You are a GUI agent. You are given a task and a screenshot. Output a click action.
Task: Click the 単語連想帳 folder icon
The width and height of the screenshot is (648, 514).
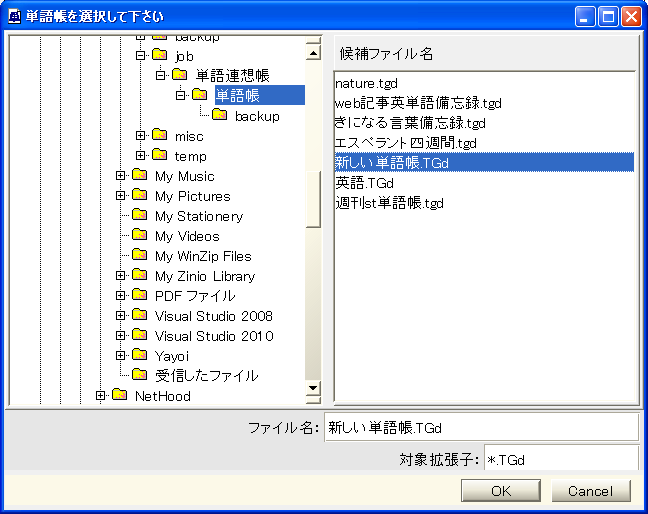tap(179, 74)
